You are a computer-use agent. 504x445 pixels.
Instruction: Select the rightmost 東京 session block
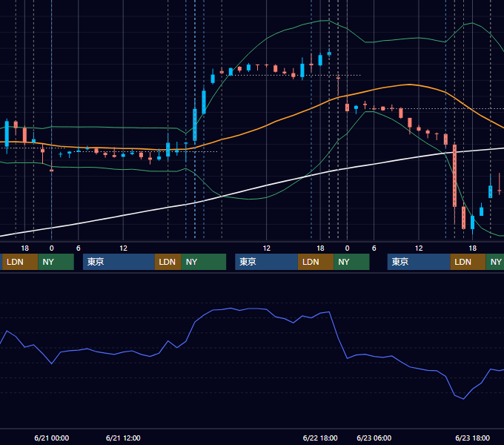419,262
